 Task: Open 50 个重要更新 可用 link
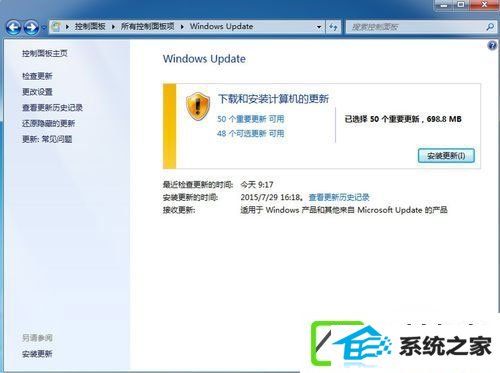(251, 119)
